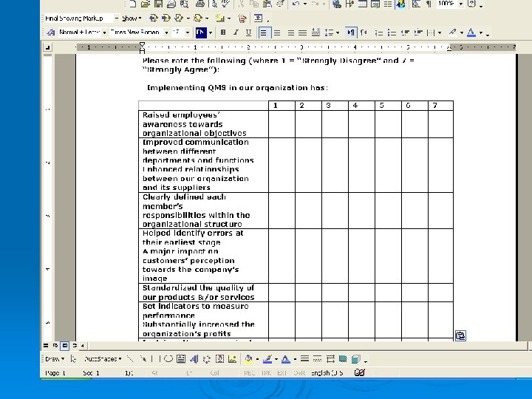Click the horizontal scrollbar left arrow
This screenshot has width=532, height=399.
(x=83, y=346)
